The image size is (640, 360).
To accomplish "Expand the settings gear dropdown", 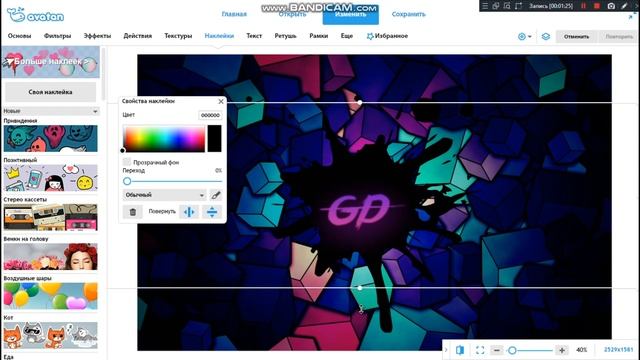I will (524, 36).
